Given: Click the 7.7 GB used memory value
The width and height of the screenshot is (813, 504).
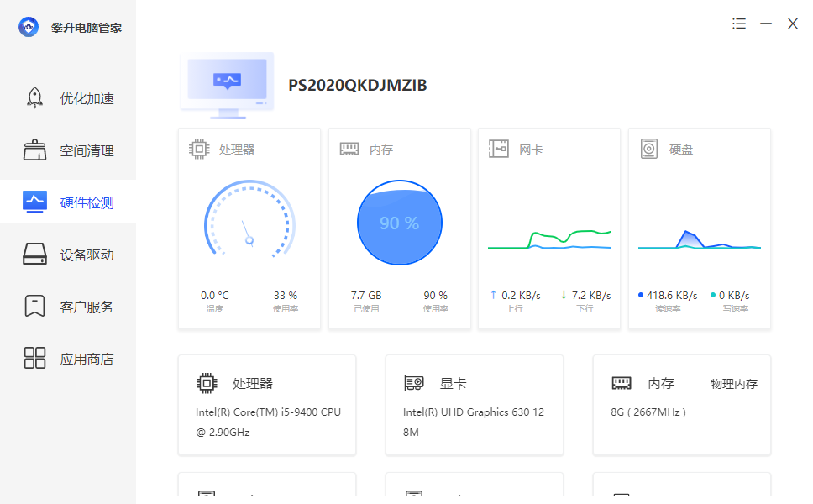Looking at the screenshot, I should pos(366,295).
